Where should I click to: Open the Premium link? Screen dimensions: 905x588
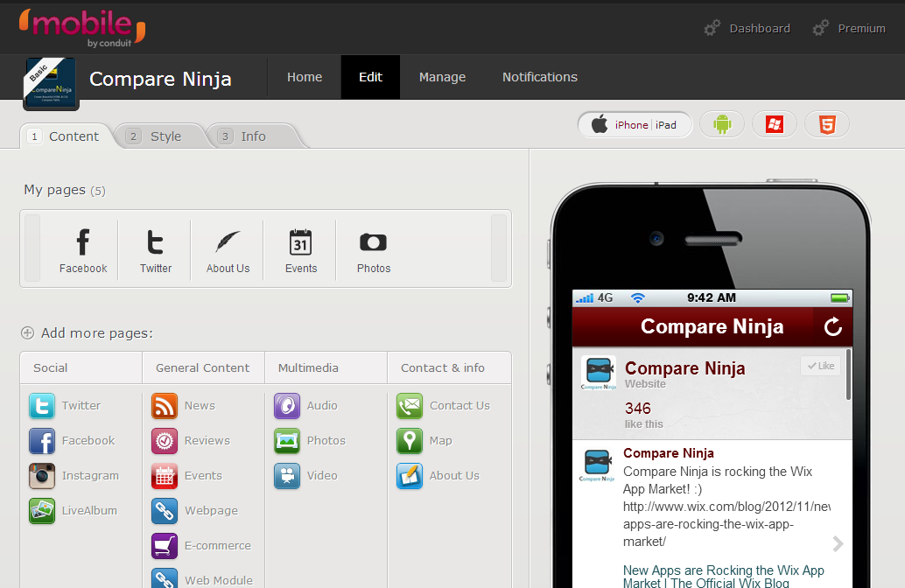point(849,28)
